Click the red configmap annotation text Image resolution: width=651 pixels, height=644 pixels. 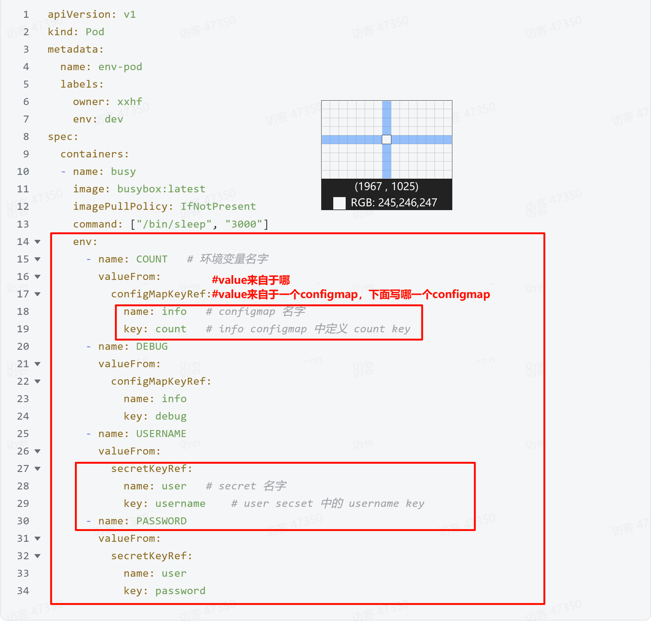[350, 295]
